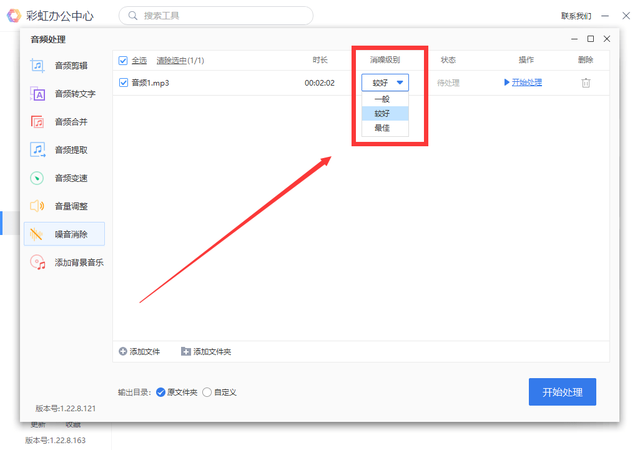Click the 音频转文字 icon in sidebar
Image resolution: width=640 pixels, height=450 pixels.
(x=37, y=94)
